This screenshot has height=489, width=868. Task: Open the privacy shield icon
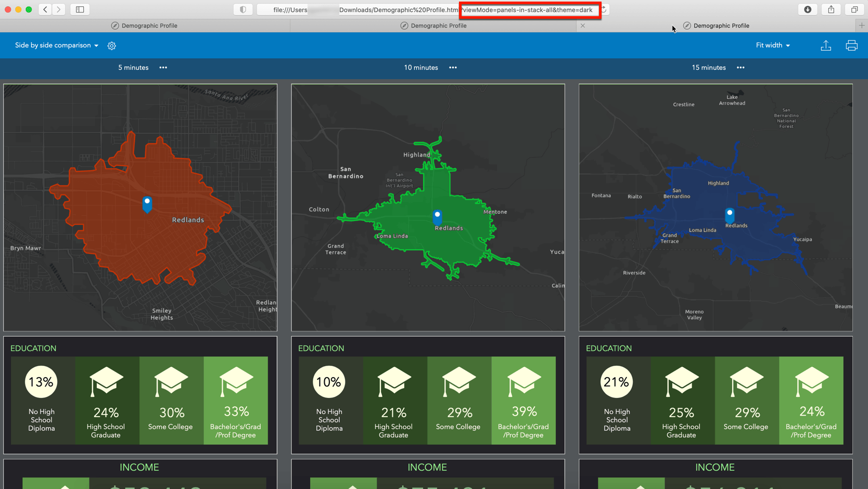[243, 9]
